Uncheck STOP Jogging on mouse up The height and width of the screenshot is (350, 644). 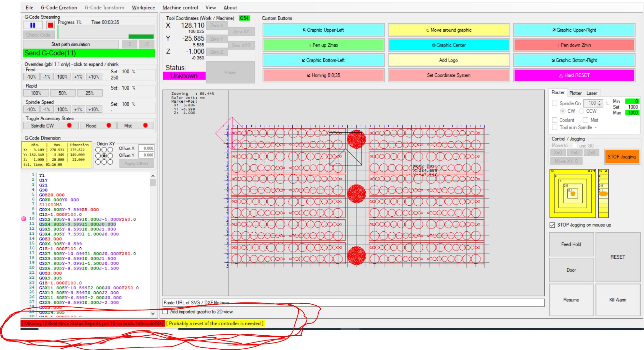[x=552, y=225]
